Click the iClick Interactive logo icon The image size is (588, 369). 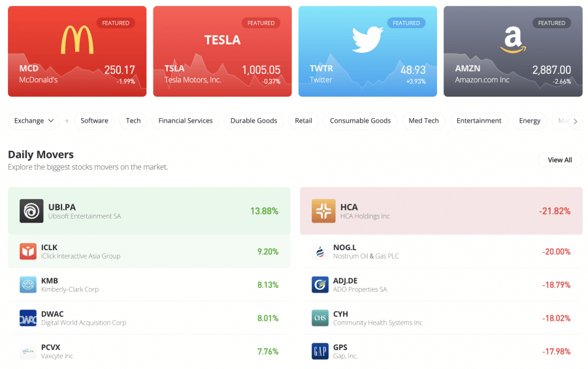click(x=28, y=251)
